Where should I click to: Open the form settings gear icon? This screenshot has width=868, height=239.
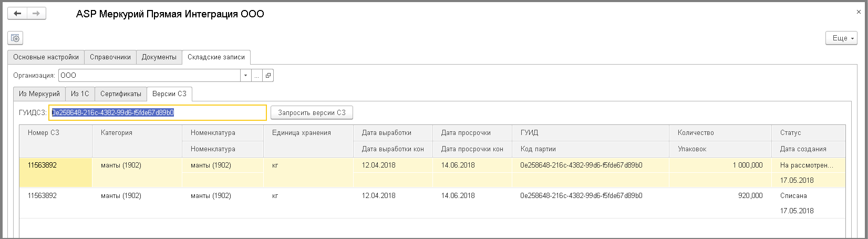coord(15,38)
